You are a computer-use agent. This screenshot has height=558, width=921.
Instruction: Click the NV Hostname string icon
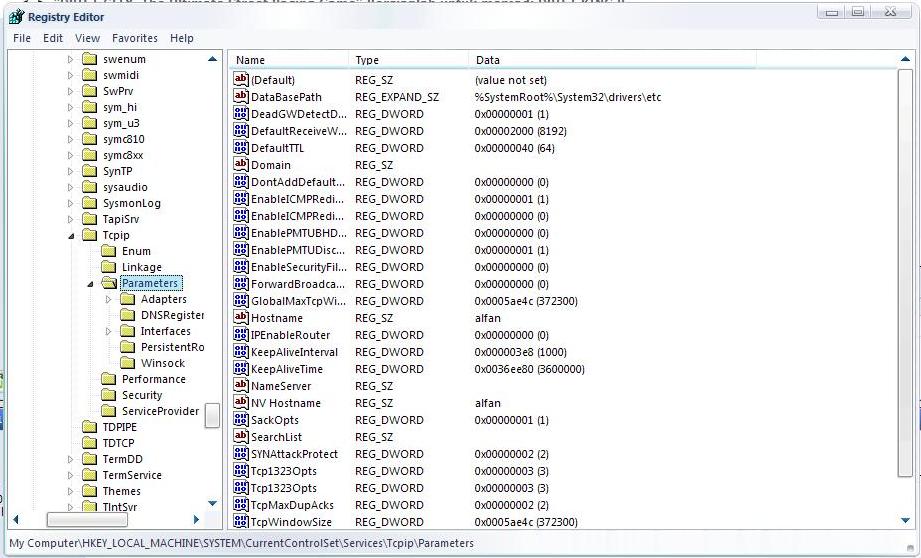tap(241, 402)
